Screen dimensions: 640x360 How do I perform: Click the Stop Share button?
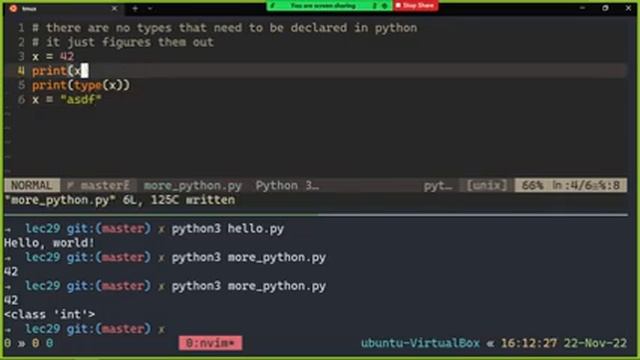pos(416,6)
